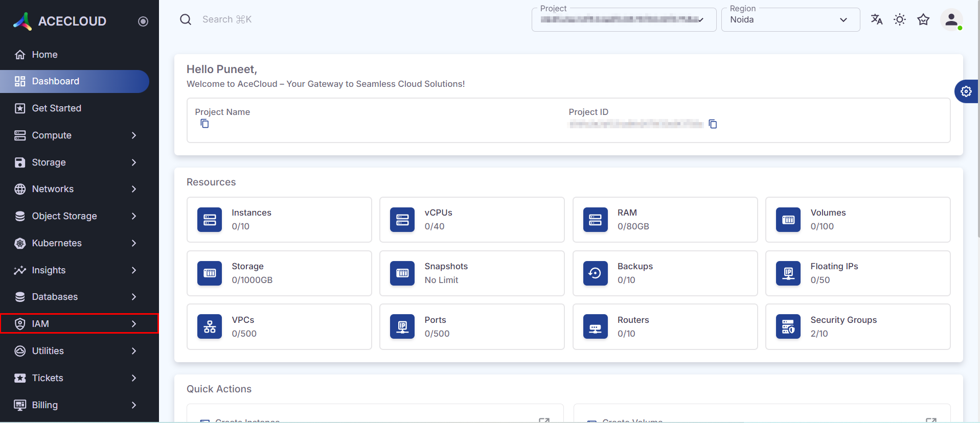Click the favorites star icon

pos(923,19)
